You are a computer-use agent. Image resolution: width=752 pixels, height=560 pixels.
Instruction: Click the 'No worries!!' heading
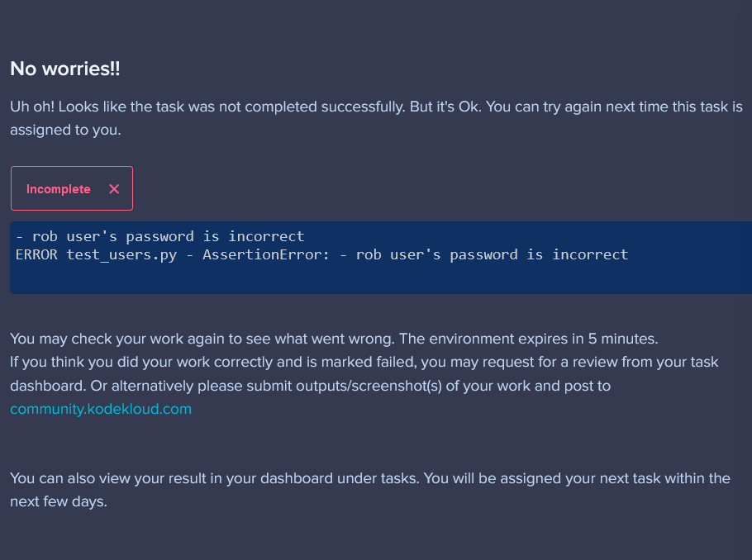click(x=65, y=69)
